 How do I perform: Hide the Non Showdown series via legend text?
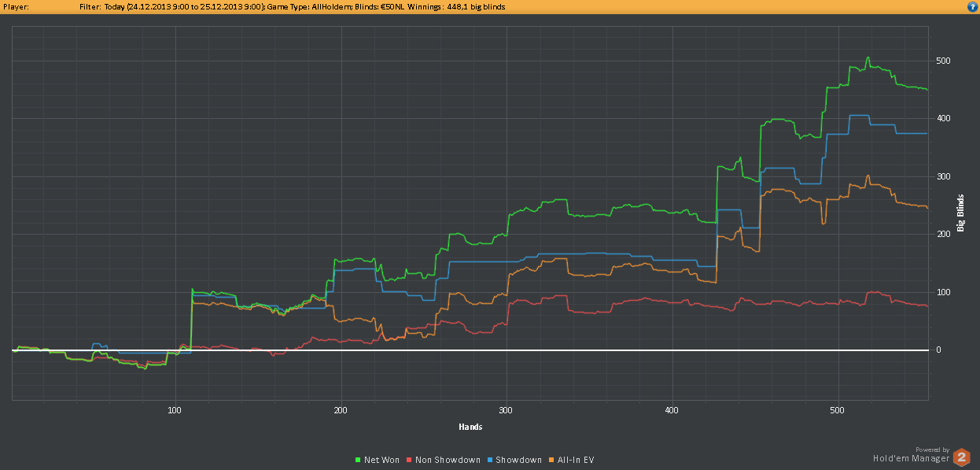click(x=448, y=460)
